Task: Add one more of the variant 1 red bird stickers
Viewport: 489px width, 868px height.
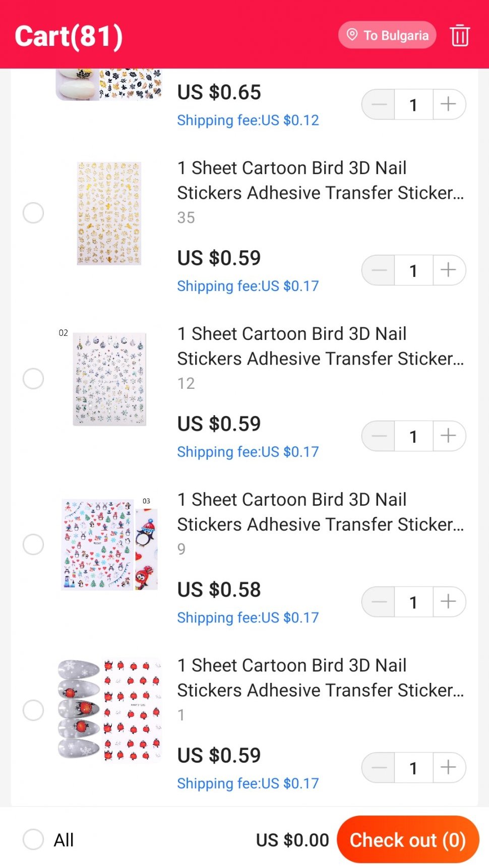Action: click(x=448, y=768)
